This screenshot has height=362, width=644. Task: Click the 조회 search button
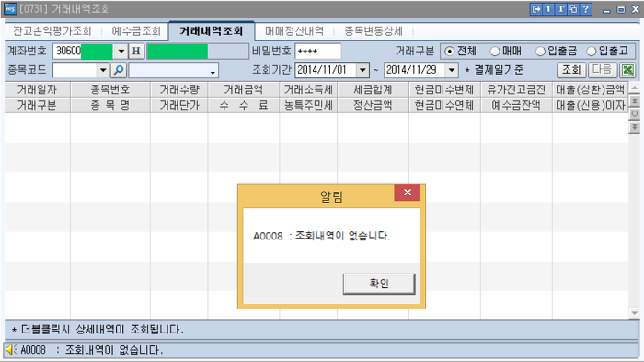click(571, 70)
